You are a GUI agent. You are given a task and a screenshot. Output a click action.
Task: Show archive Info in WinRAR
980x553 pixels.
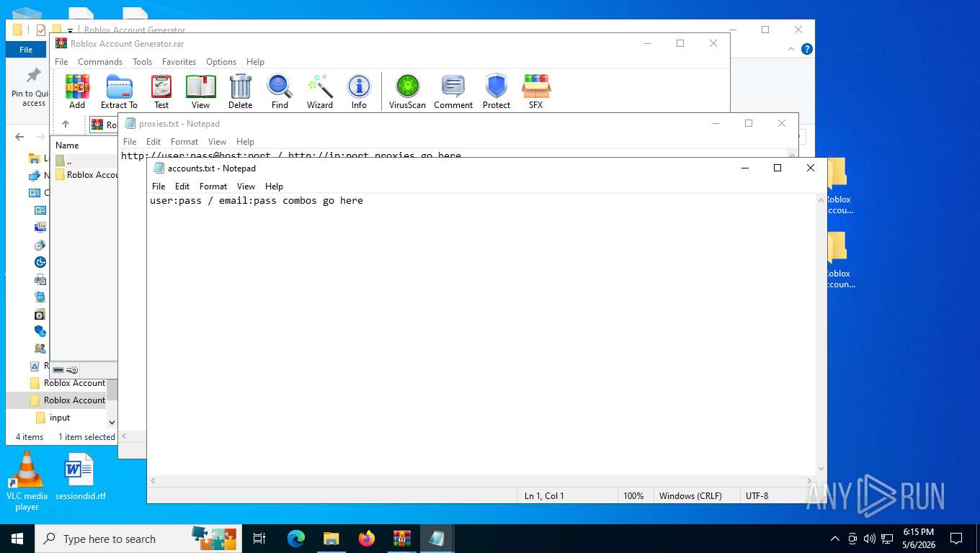coord(359,91)
